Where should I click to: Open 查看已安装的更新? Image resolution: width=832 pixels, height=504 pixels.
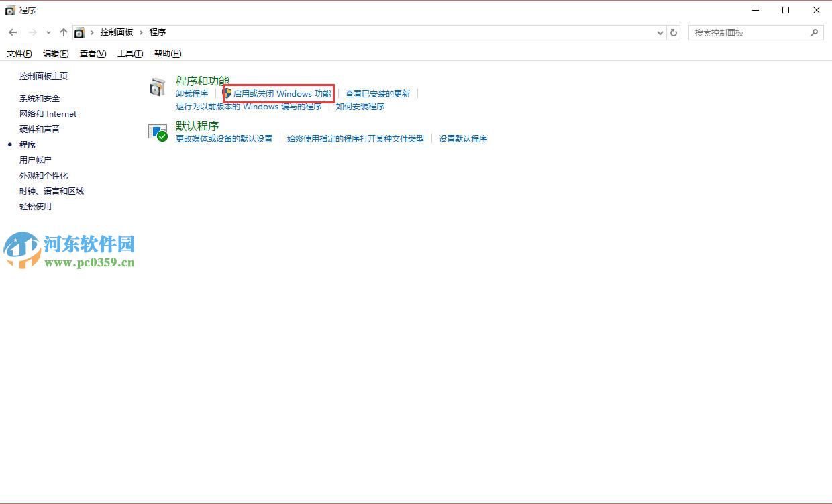(x=380, y=93)
